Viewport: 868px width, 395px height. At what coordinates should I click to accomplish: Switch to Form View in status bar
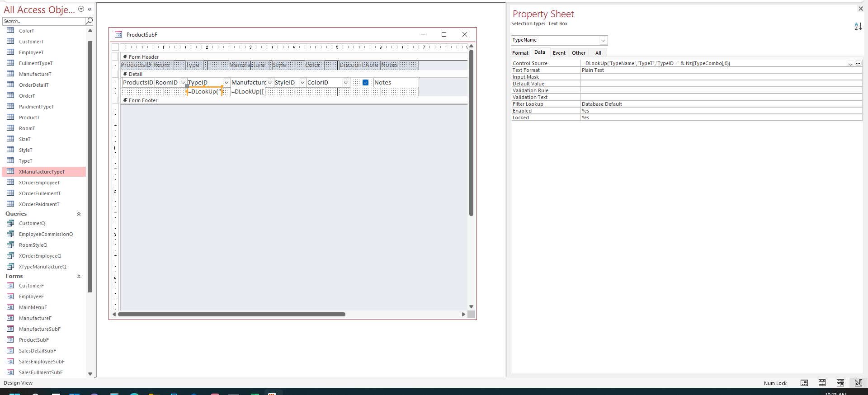point(804,383)
